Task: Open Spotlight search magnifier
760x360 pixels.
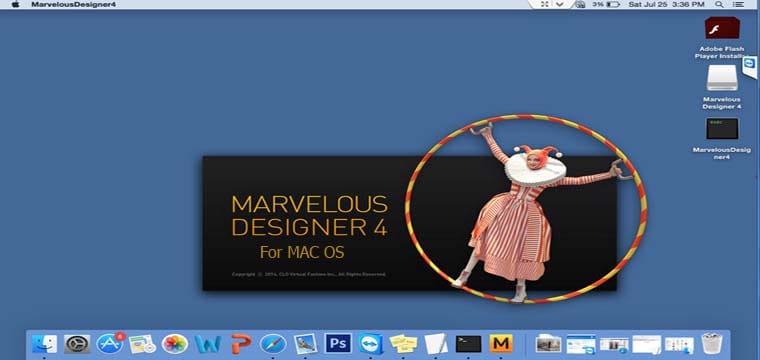Action: [x=719, y=4]
